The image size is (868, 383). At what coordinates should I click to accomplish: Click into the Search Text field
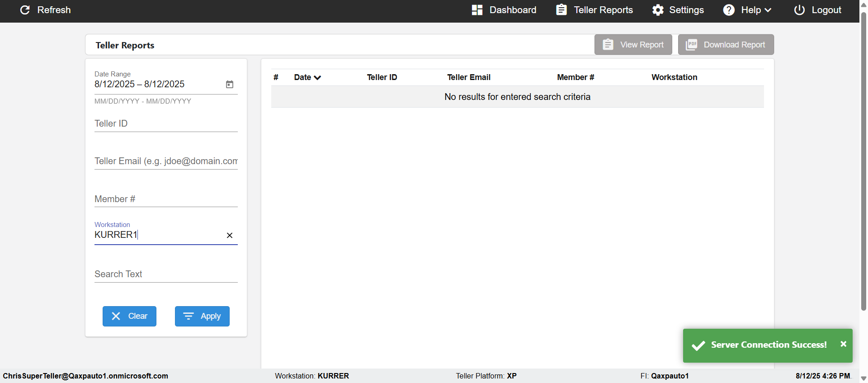click(166, 274)
